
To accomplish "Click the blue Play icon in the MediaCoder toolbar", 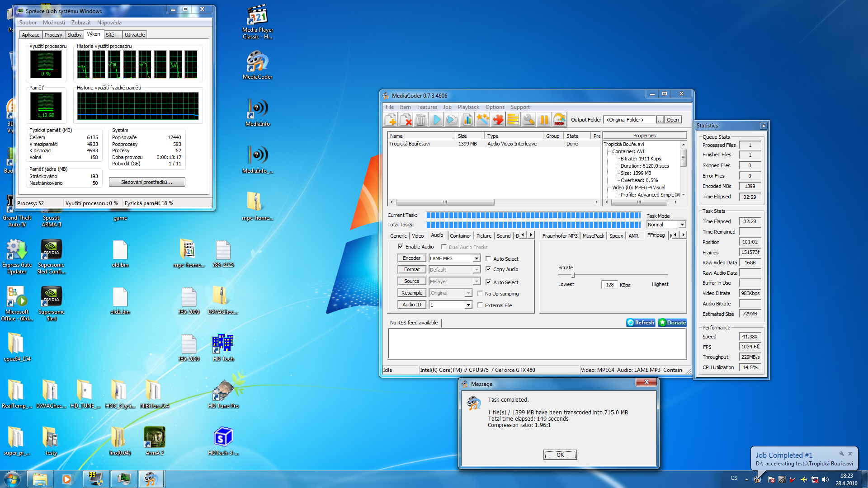I will [x=437, y=120].
